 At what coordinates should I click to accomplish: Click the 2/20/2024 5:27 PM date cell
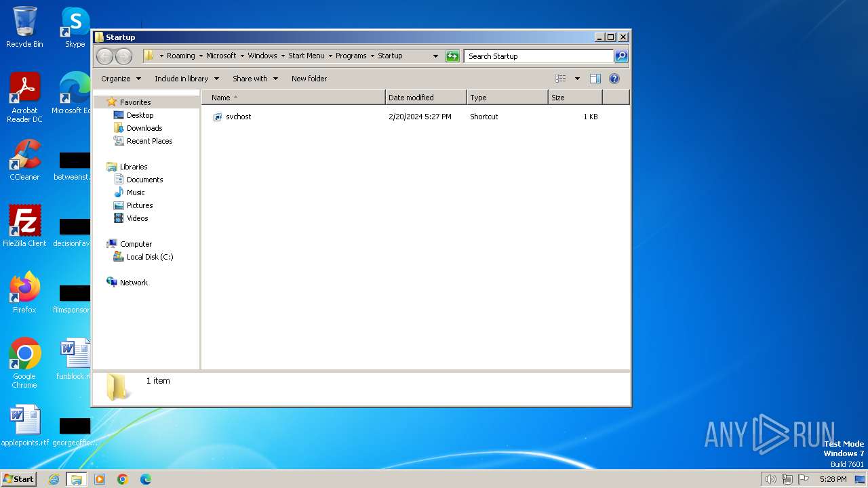420,117
